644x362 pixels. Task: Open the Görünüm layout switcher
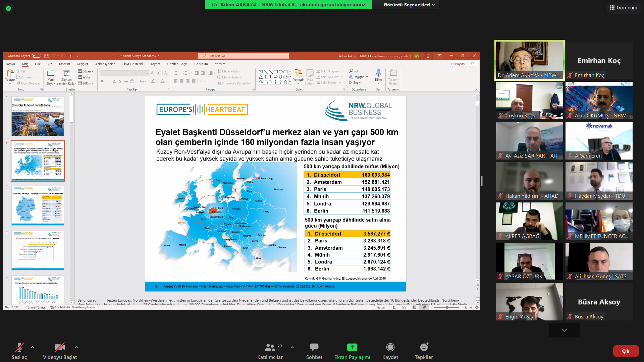pos(623,7)
